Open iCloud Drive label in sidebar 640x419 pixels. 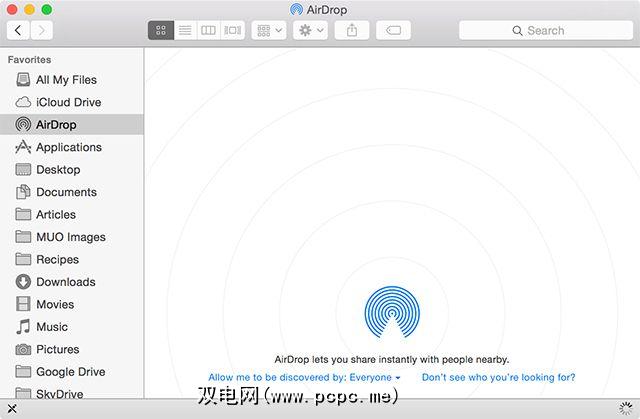[69, 102]
